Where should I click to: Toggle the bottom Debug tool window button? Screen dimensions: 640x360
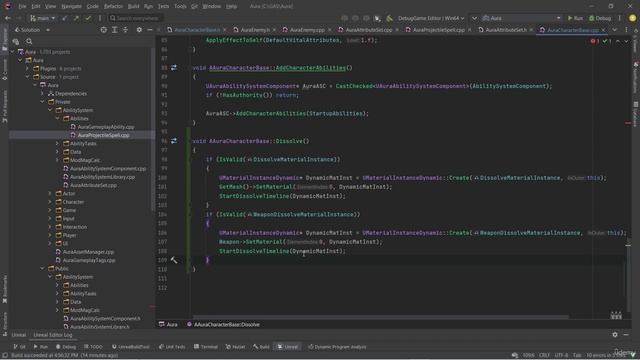point(66,347)
